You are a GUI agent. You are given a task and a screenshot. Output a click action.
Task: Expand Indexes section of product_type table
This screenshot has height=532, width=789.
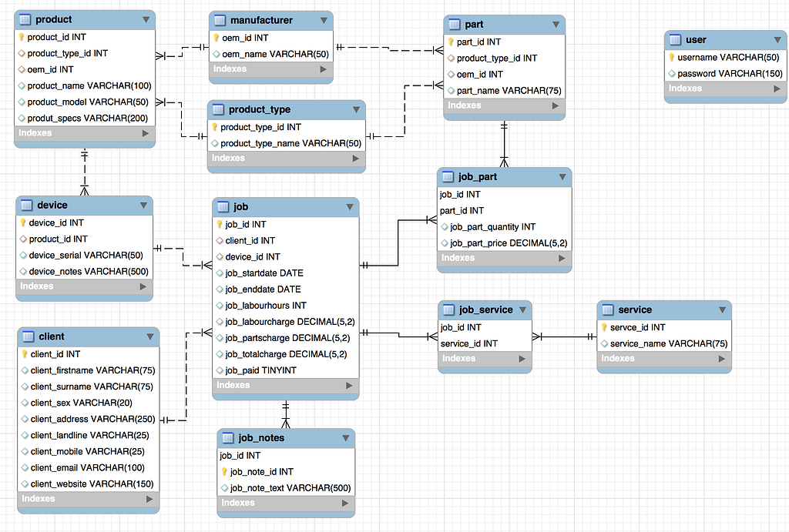(355, 159)
